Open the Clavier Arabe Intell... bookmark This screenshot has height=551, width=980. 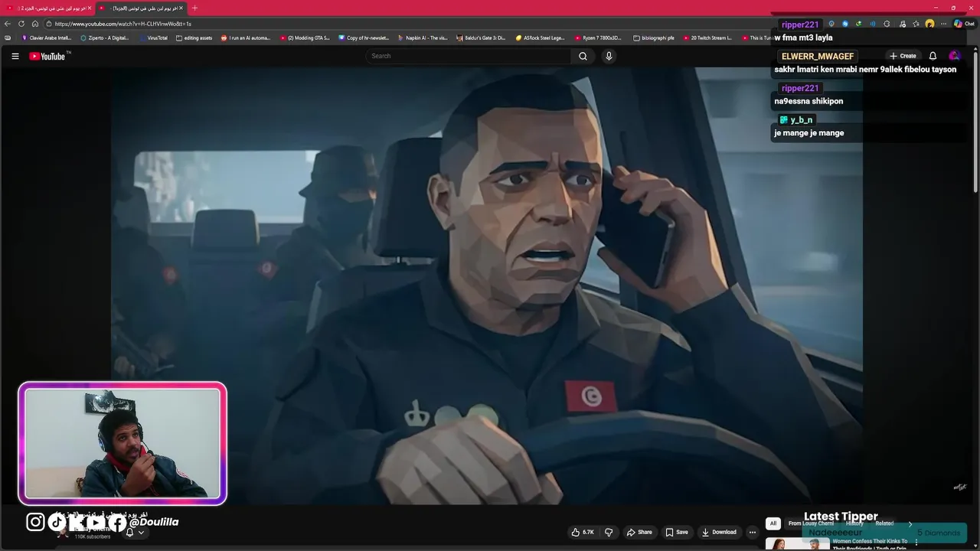[x=47, y=37]
